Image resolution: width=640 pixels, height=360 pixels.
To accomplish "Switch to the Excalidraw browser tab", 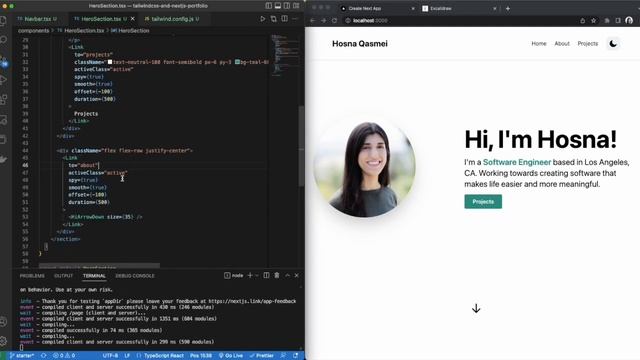I will 458,8.
